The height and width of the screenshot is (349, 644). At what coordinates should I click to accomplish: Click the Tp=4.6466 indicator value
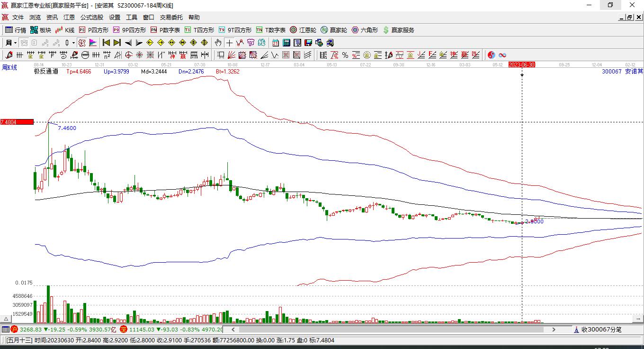(80, 72)
